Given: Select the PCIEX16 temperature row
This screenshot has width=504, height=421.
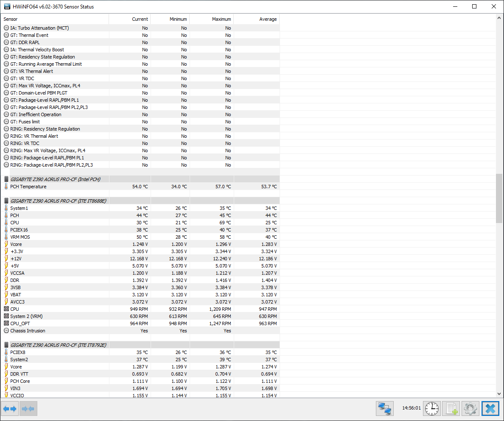Looking at the screenshot, I should pyautogui.click(x=140, y=230).
